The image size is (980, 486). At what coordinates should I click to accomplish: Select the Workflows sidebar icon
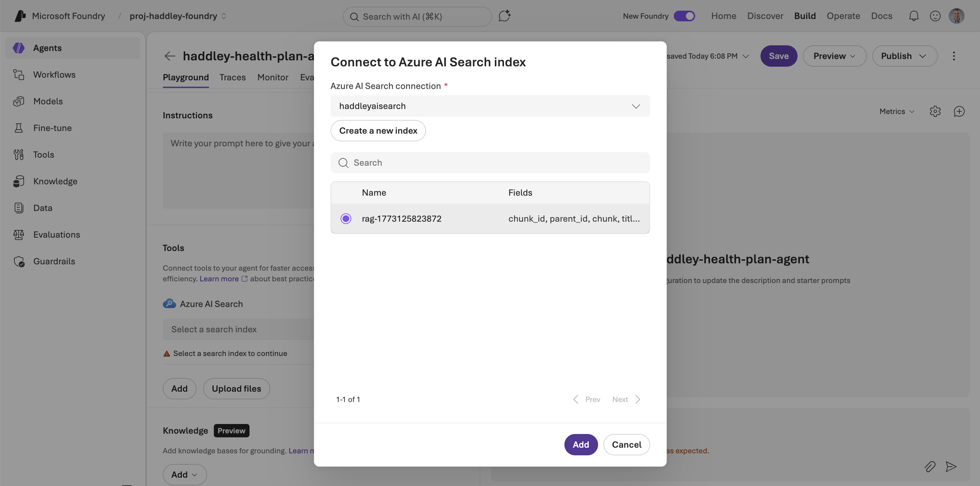pyautogui.click(x=19, y=75)
